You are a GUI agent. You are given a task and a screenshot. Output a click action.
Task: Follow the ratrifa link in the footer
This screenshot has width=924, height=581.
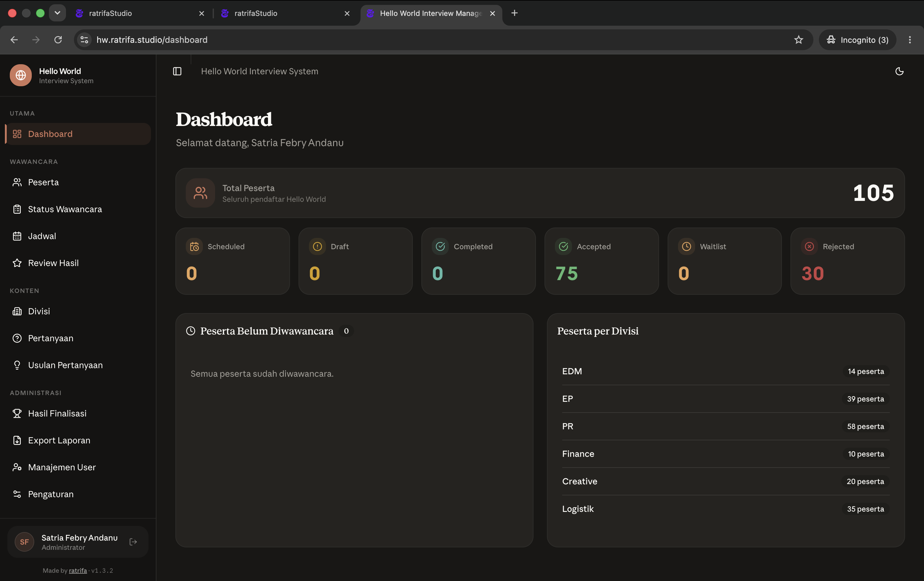pyautogui.click(x=78, y=571)
